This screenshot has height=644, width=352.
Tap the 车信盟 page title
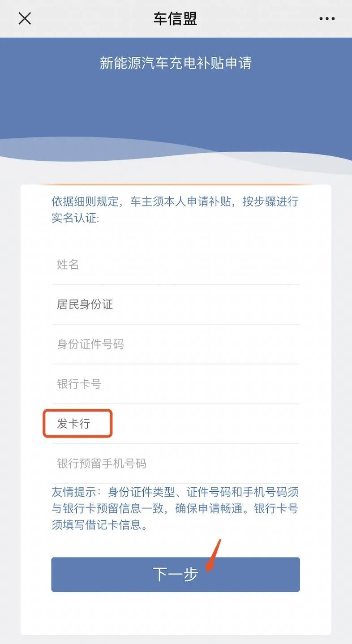click(x=175, y=19)
